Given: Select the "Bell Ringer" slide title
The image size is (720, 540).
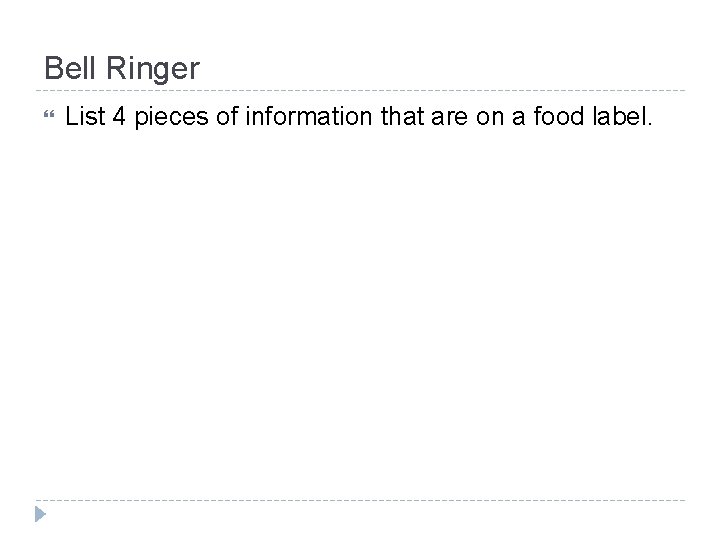Looking at the screenshot, I should [122, 68].
